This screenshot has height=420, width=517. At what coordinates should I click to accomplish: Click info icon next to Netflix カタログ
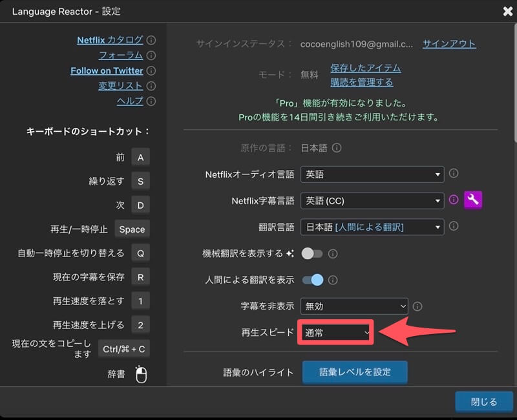(151, 40)
